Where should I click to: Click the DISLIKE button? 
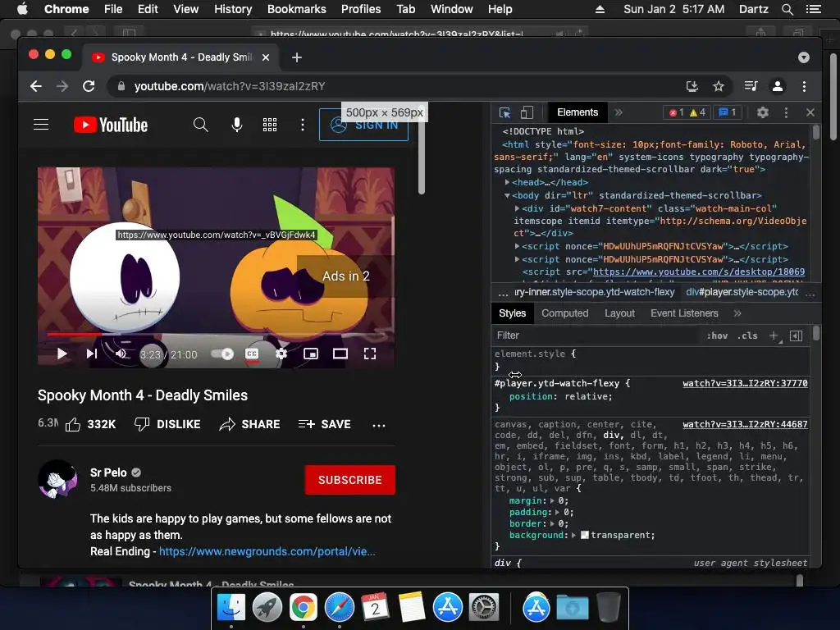click(x=167, y=424)
